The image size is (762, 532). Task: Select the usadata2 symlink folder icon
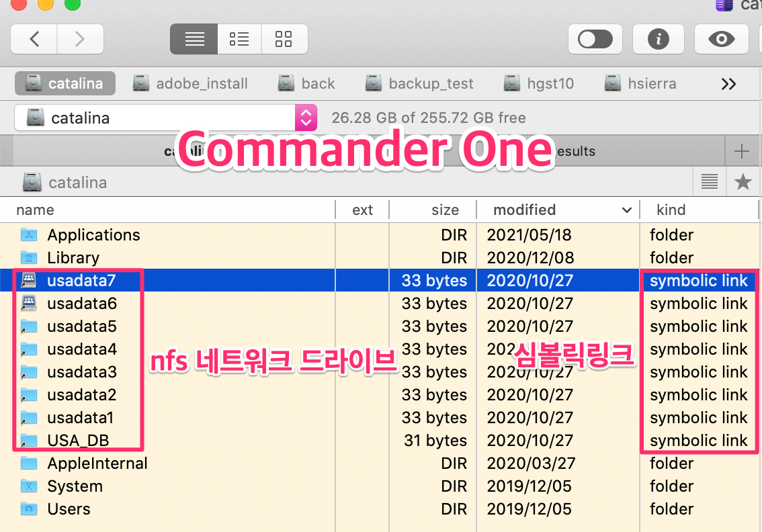coord(29,394)
